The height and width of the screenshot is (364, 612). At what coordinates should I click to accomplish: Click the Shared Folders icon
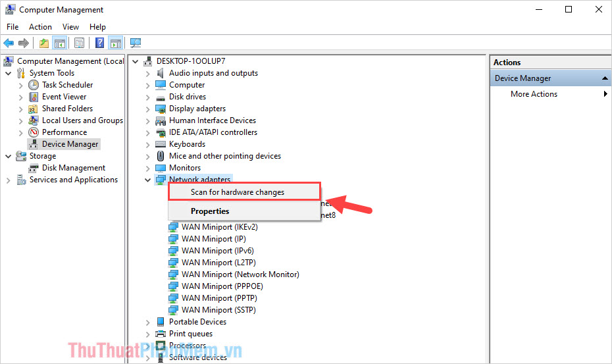tap(34, 109)
